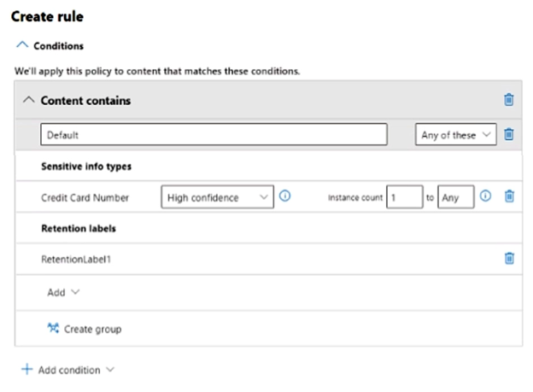Screen dimensions: 533x392
Task: Open the Add condition chevron menu
Action: pos(108,371)
